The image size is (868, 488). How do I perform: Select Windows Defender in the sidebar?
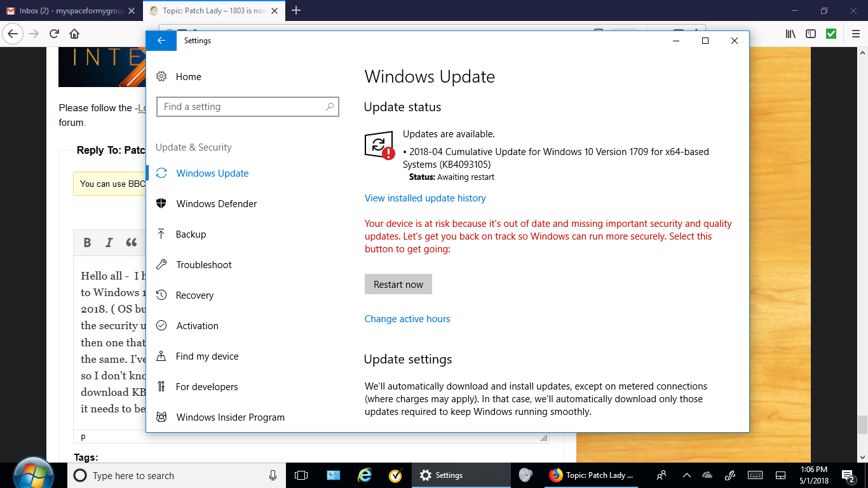216,204
